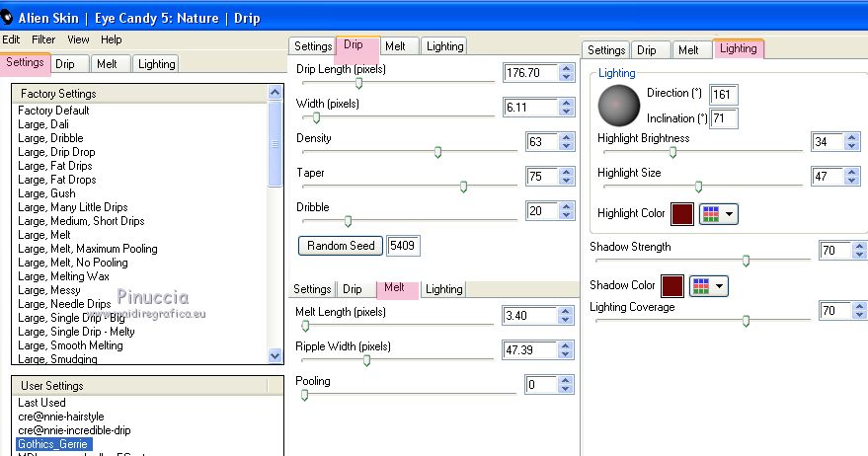Open the Highlight Color swatch

tap(682, 214)
